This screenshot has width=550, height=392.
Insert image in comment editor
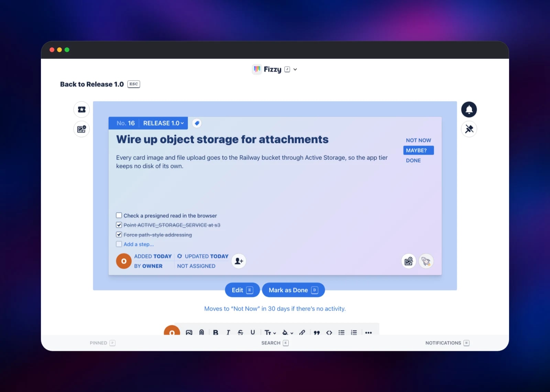coord(189,333)
